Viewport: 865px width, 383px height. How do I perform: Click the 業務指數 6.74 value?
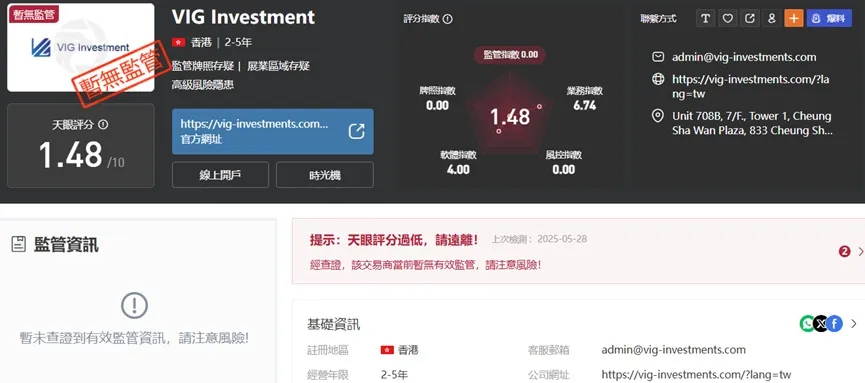[x=585, y=105]
